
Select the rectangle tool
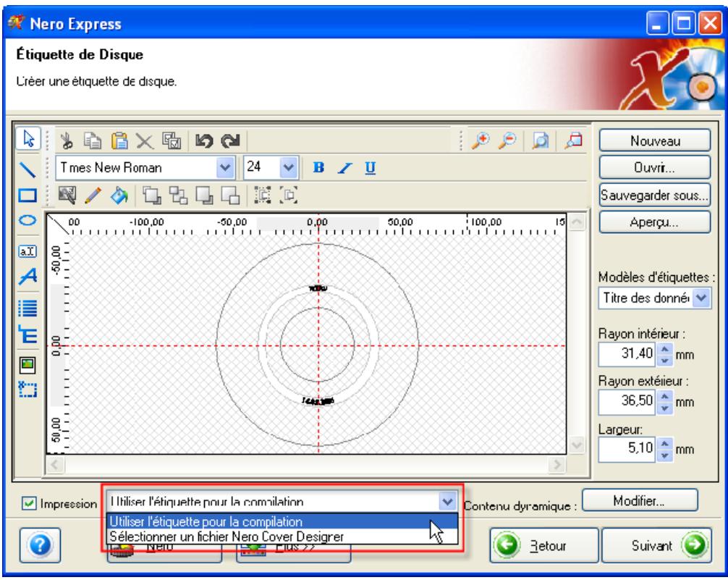tap(27, 196)
